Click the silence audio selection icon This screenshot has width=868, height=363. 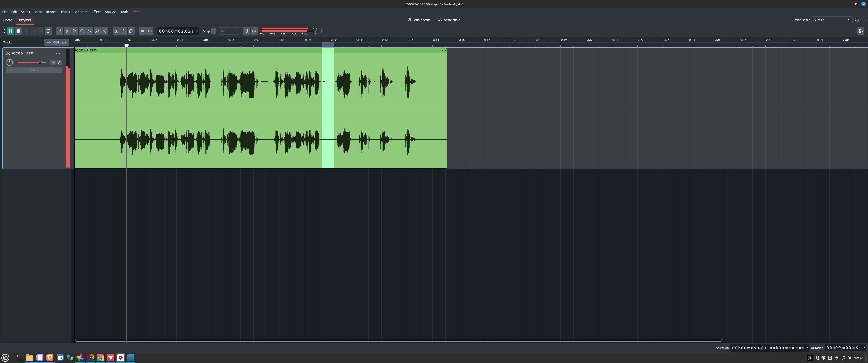point(150,31)
